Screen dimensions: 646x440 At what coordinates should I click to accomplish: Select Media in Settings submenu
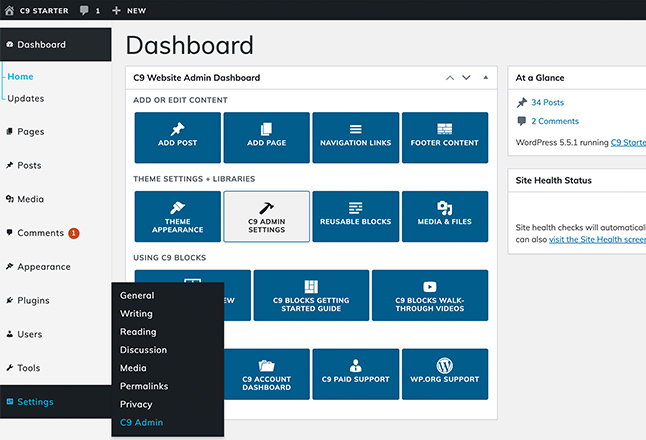click(133, 368)
